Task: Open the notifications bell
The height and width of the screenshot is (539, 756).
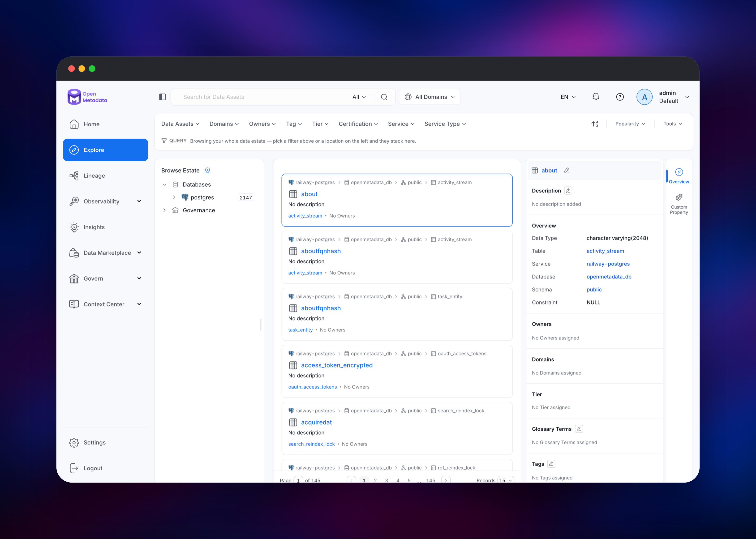Action: click(x=596, y=97)
